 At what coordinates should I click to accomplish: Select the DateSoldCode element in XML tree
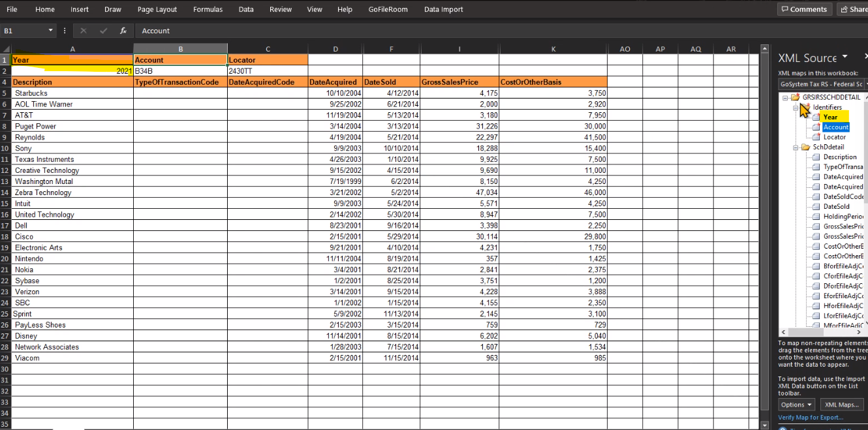pos(843,196)
